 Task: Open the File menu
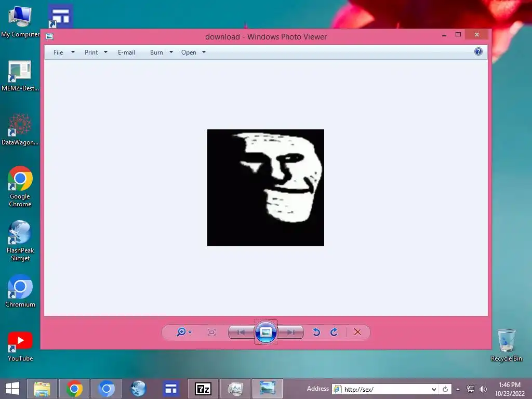(x=58, y=52)
